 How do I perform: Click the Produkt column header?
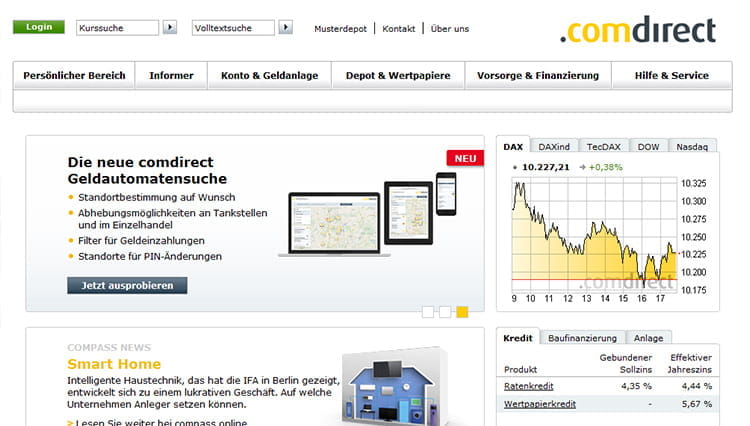click(520, 370)
